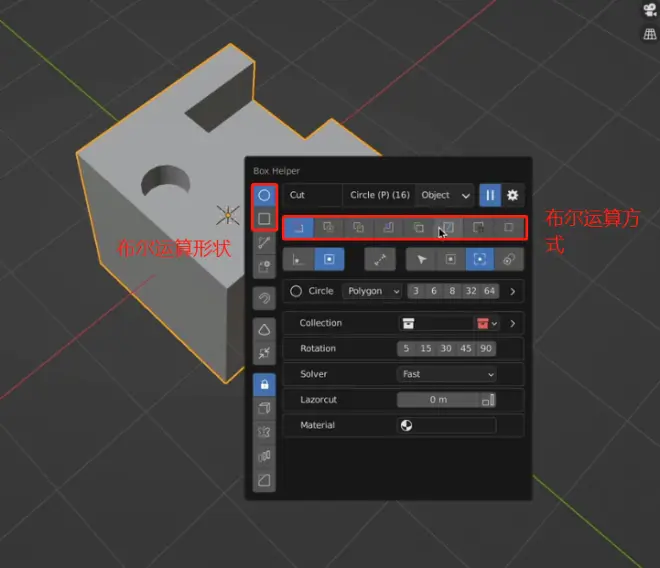Select the fifth boolean mode icon (Join)

click(x=418, y=228)
